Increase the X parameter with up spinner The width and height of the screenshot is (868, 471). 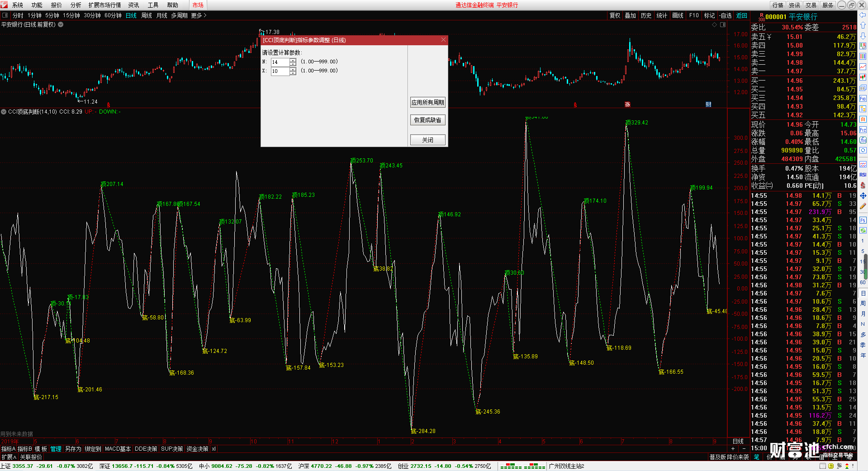click(x=293, y=69)
